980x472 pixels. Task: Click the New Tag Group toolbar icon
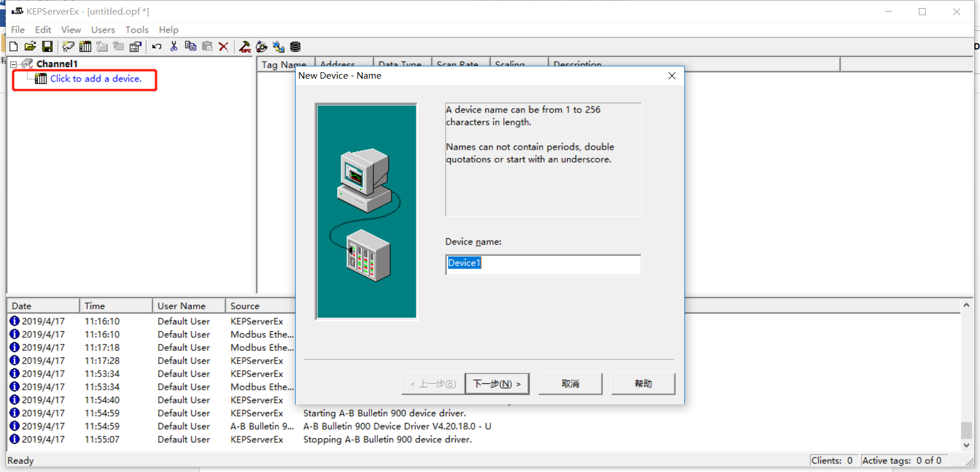[102, 47]
